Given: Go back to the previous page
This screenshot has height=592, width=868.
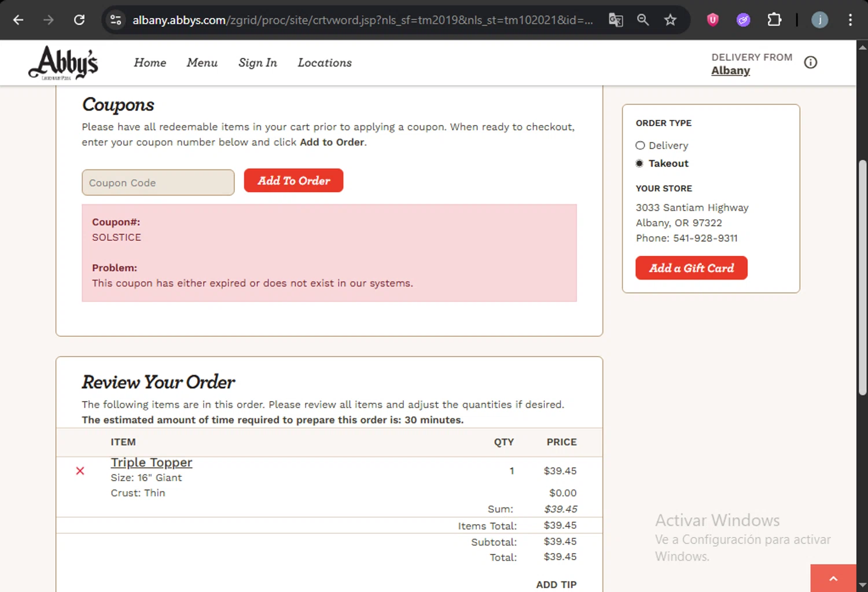Looking at the screenshot, I should (19, 20).
